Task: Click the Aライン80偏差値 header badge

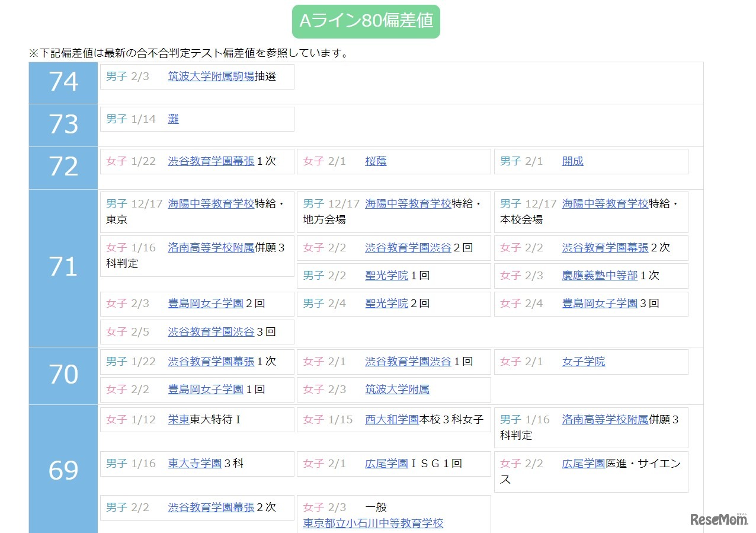Action: (366, 21)
